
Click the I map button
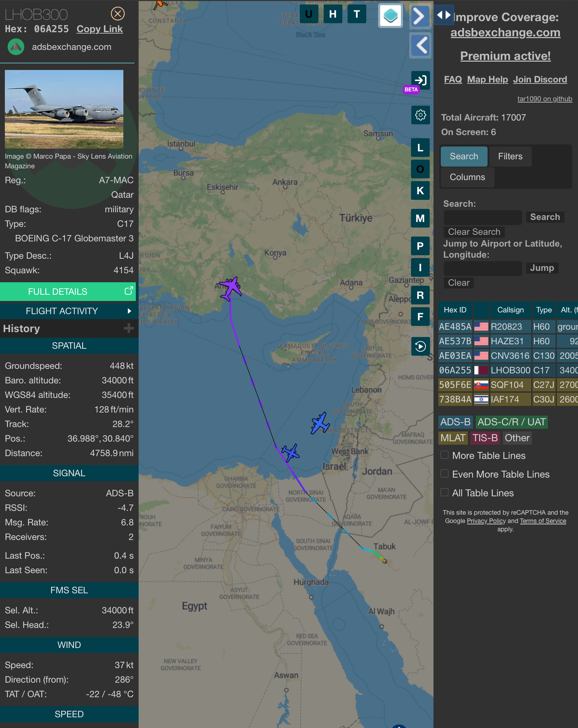click(420, 267)
